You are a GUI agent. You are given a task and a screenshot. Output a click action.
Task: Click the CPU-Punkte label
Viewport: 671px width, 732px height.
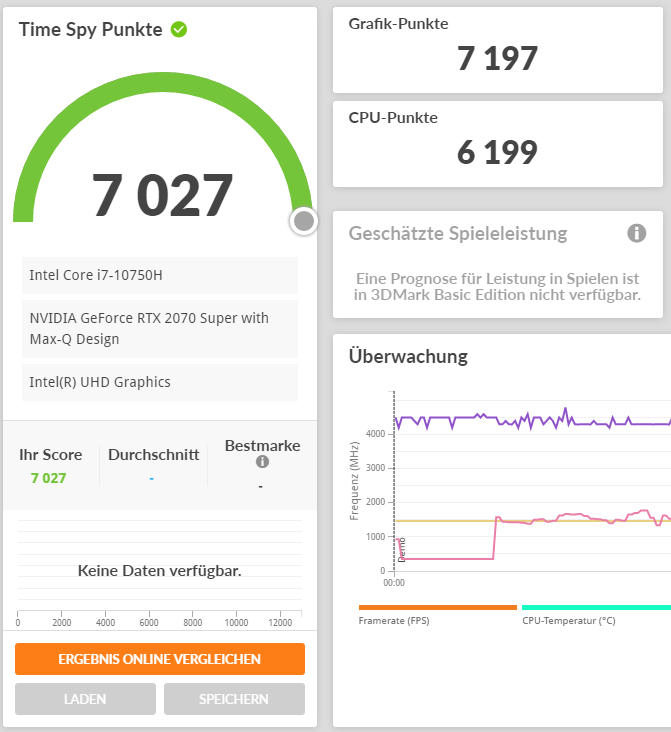pos(393,118)
